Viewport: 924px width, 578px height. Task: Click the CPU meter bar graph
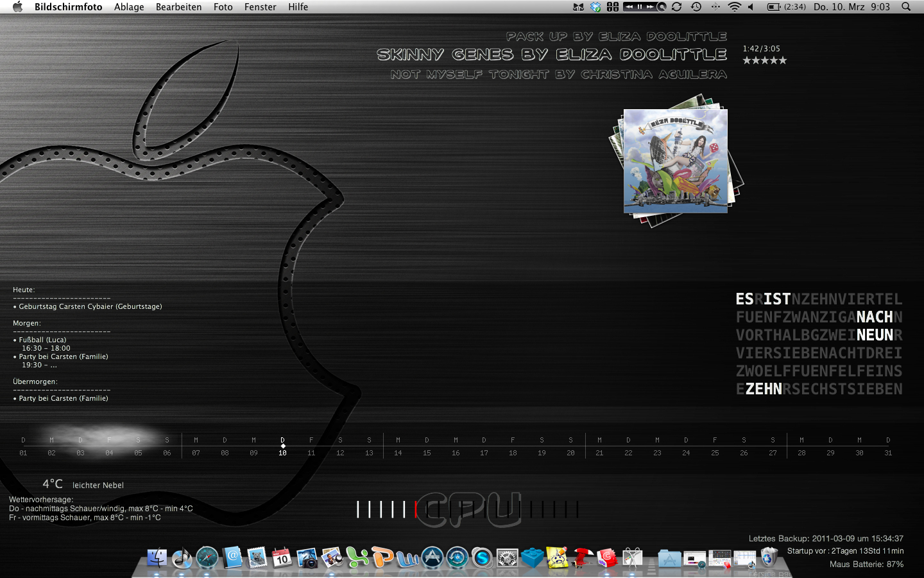tap(467, 510)
